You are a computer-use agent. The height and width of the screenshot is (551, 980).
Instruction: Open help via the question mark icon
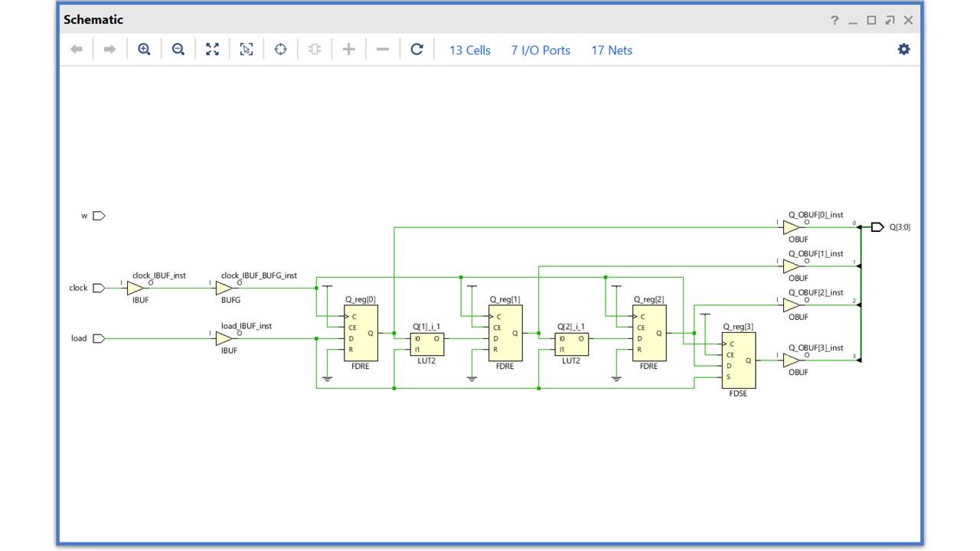point(834,20)
